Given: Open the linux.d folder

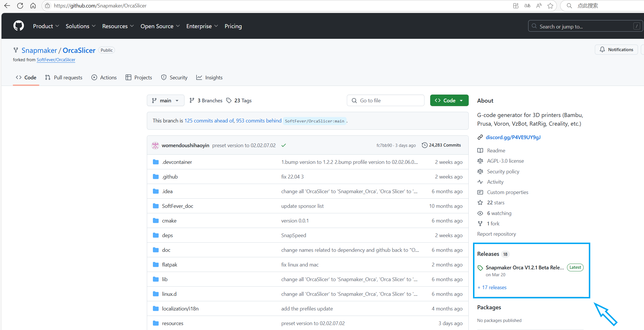Looking at the screenshot, I should 169,294.
